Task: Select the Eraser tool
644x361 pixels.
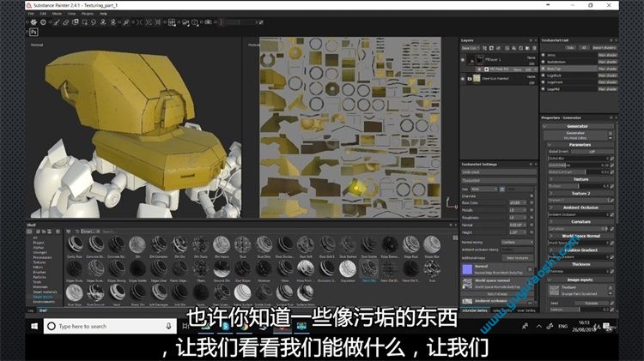Action: click(66, 22)
